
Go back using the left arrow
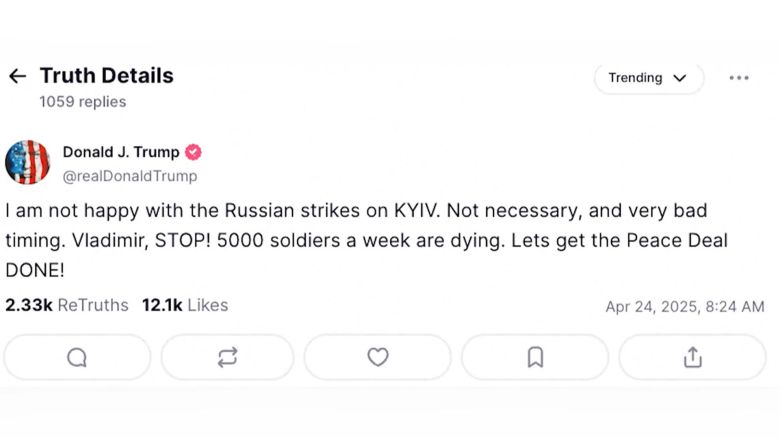click(x=17, y=76)
